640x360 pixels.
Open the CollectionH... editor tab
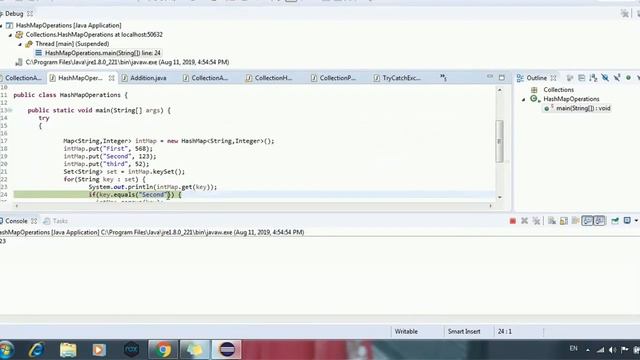tap(273, 78)
